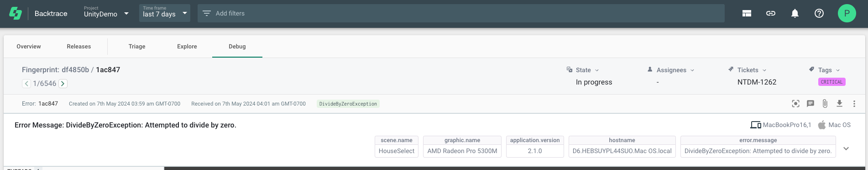The image size is (868, 170).
Task: Click the Apple Mac OS icon
Action: [x=822, y=125]
